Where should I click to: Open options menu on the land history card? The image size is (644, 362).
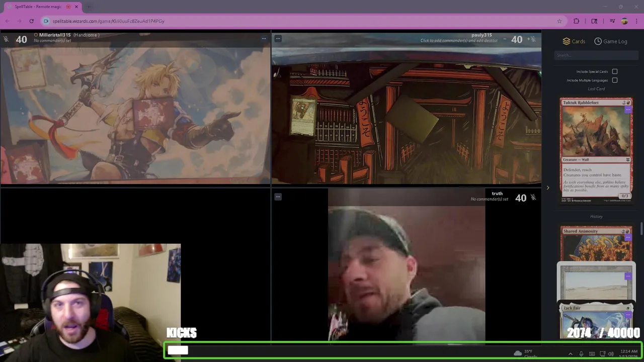(x=628, y=276)
